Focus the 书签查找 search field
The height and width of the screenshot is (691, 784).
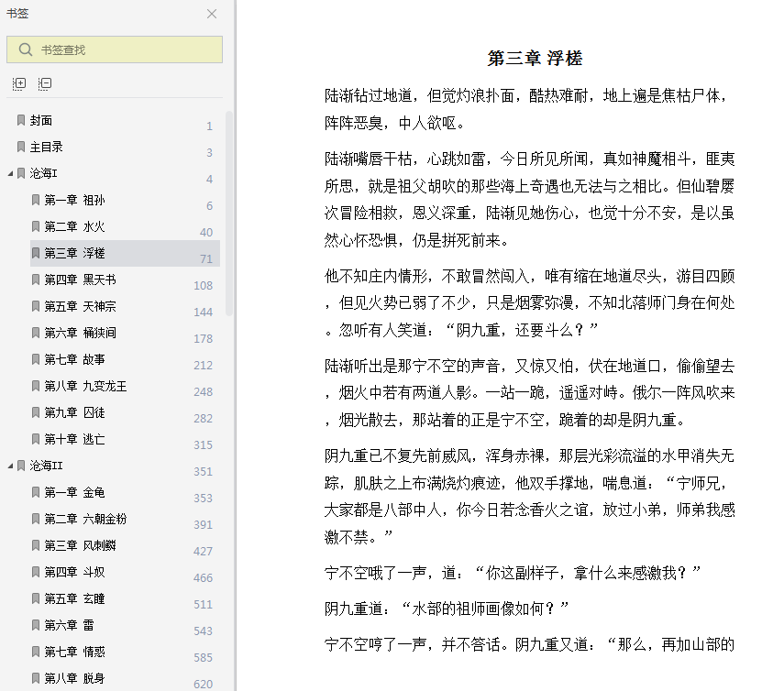click(115, 49)
